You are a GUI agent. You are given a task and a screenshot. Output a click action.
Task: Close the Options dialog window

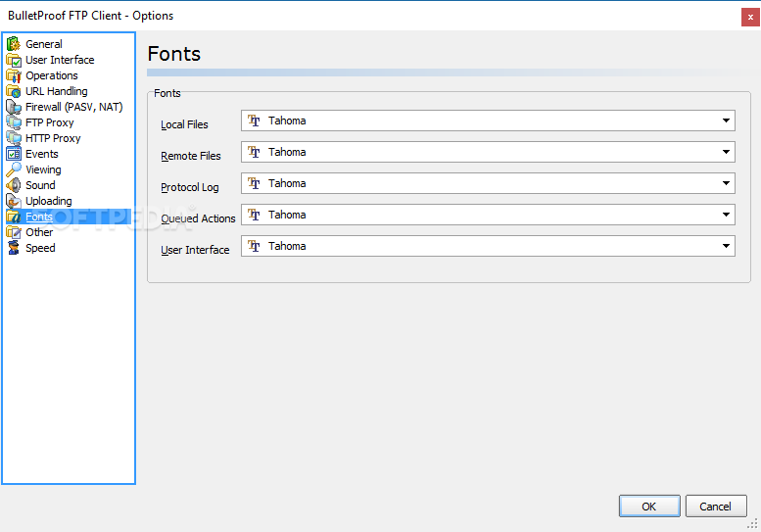click(750, 17)
